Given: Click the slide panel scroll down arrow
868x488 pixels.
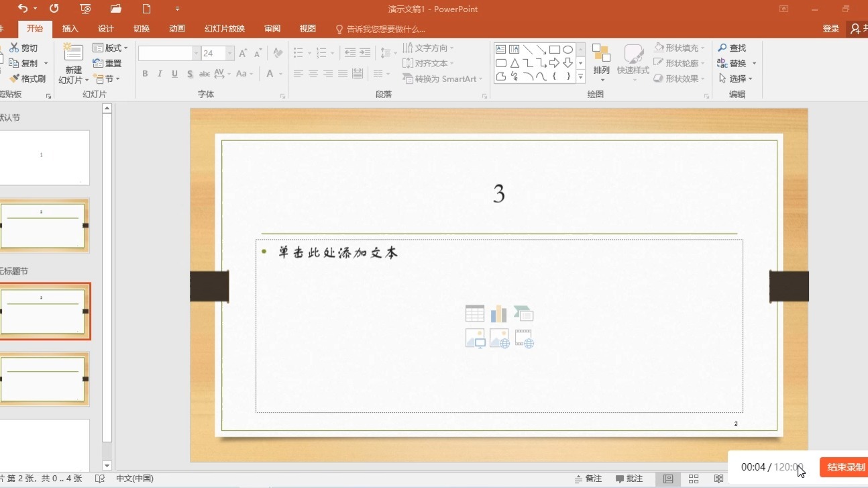Looking at the screenshot, I should click(x=107, y=465).
